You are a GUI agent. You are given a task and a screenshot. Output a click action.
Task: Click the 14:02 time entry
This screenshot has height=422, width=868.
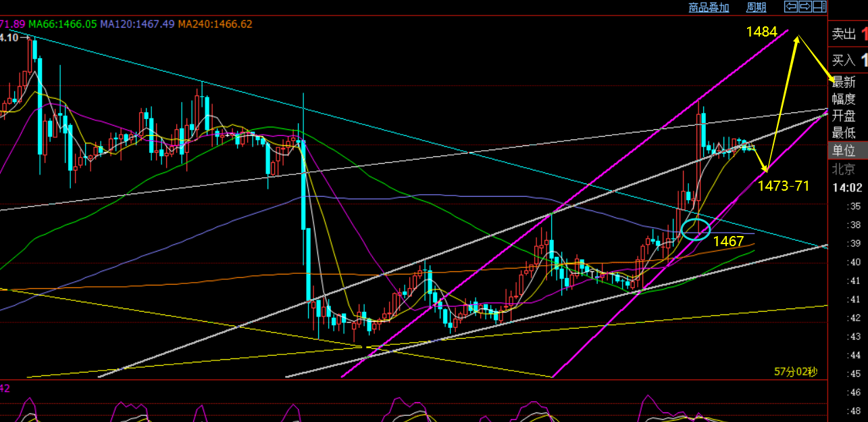tap(848, 188)
